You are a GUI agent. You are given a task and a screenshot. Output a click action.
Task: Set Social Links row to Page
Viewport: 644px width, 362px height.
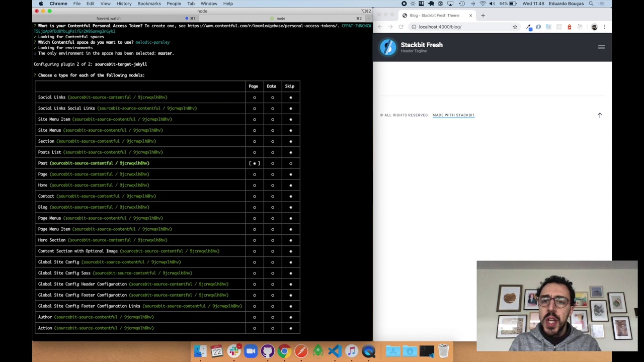[254, 98]
